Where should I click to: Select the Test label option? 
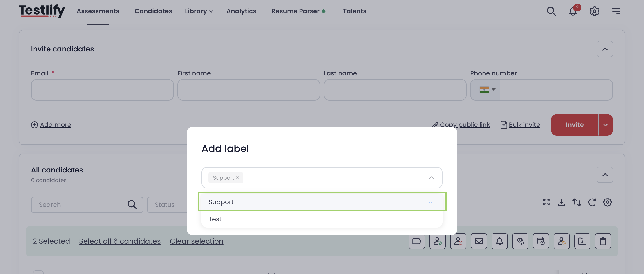point(322,219)
